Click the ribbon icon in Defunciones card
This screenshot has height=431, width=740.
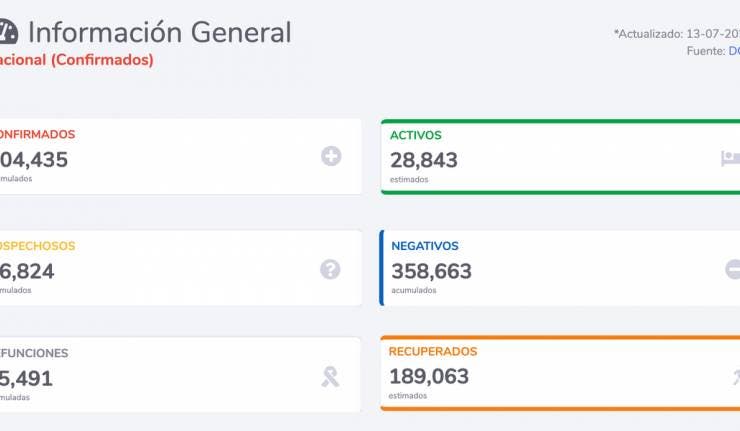coord(330,376)
